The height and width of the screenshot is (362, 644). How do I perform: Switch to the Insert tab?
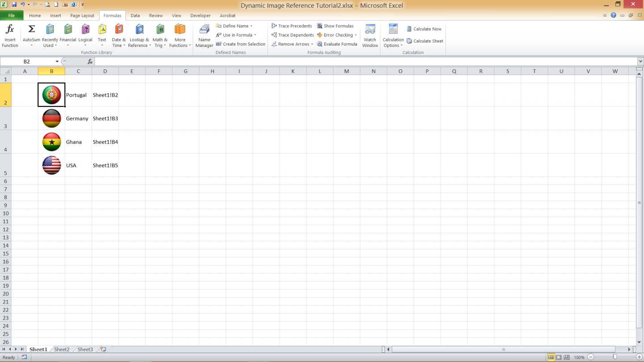pos(55,16)
